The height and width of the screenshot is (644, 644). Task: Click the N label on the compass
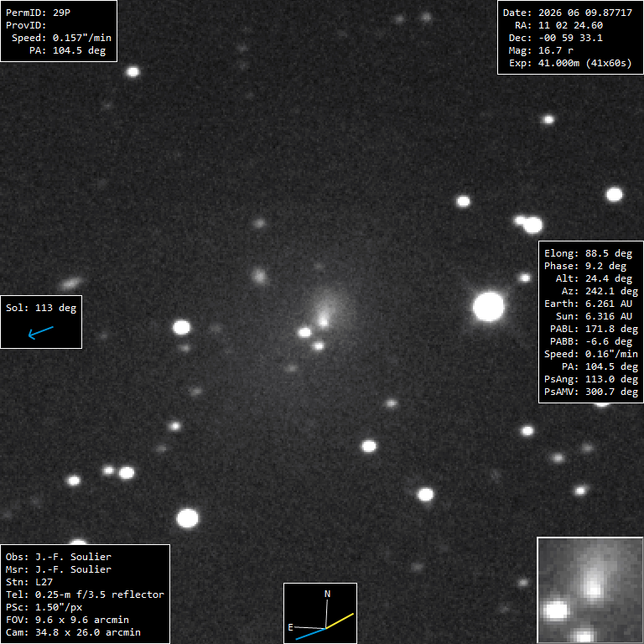coord(327,594)
